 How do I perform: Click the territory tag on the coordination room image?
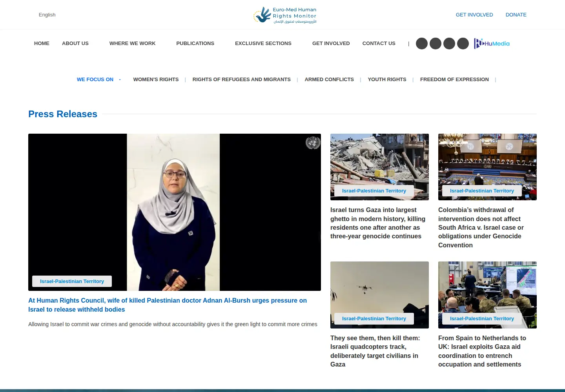482,319
